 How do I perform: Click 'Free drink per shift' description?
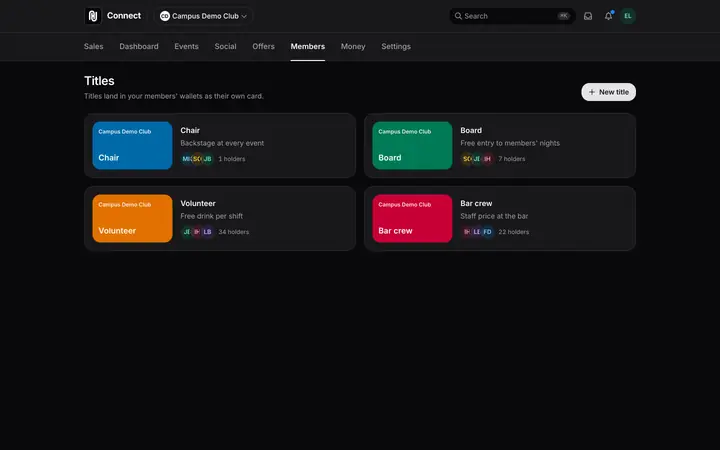point(212,216)
